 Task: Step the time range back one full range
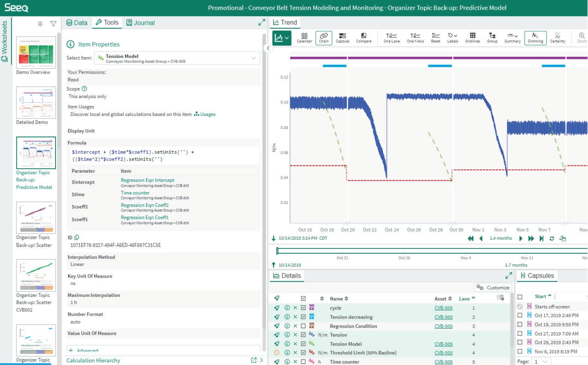coord(471,239)
